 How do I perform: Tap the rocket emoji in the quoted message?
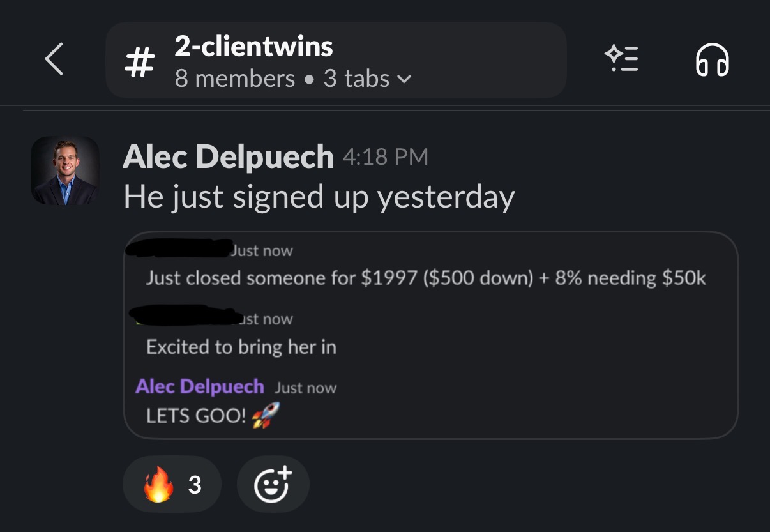tap(266, 416)
